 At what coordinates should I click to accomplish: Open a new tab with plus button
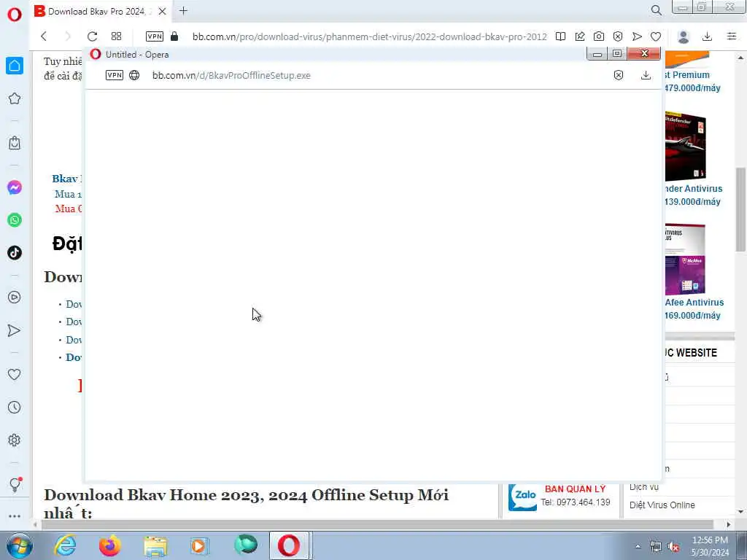coord(183,10)
